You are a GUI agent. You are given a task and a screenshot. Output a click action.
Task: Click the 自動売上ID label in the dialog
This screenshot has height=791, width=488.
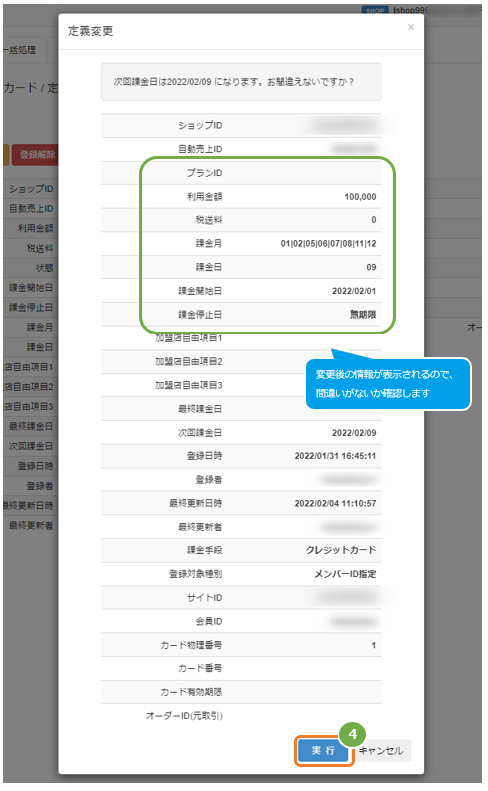click(x=200, y=149)
